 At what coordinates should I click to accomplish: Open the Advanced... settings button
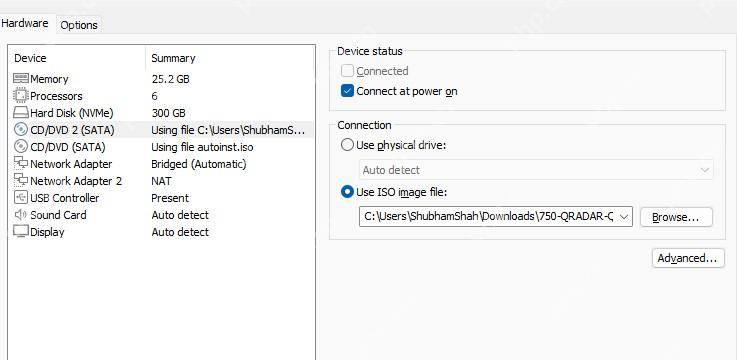pos(688,258)
